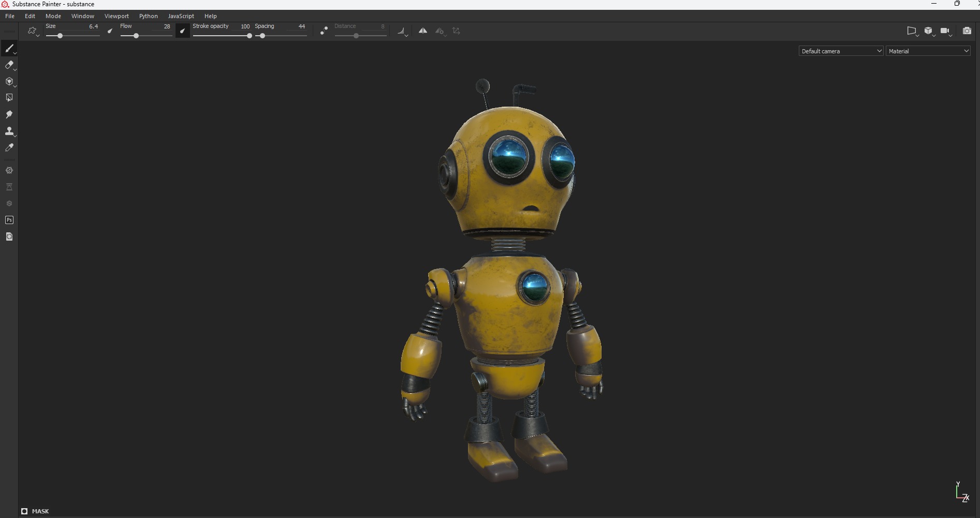This screenshot has height=518, width=980.
Task: Click the Photoshop export Ps icon
Action: point(9,220)
